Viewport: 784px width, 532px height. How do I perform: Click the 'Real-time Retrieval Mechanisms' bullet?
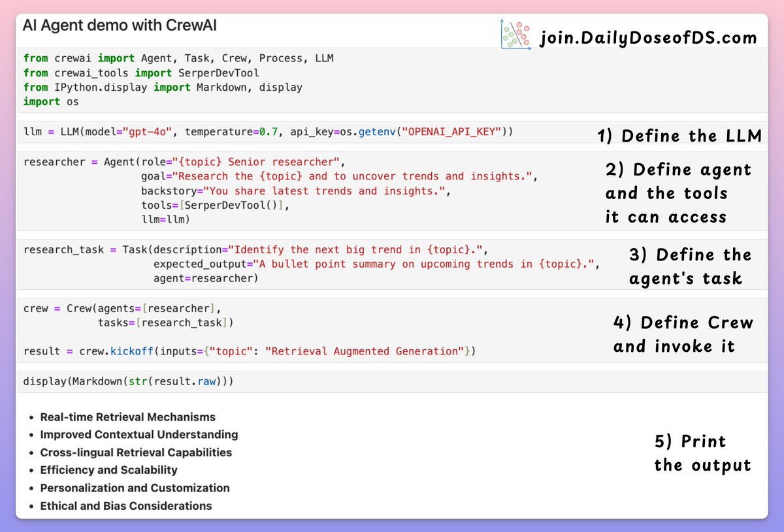pyautogui.click(x=127, y=417)
